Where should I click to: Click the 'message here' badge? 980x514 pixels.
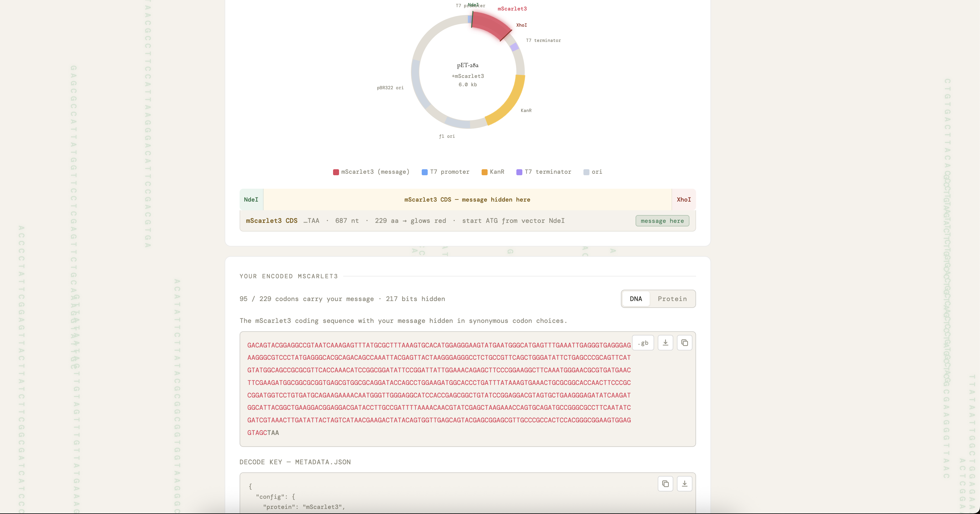662,221
